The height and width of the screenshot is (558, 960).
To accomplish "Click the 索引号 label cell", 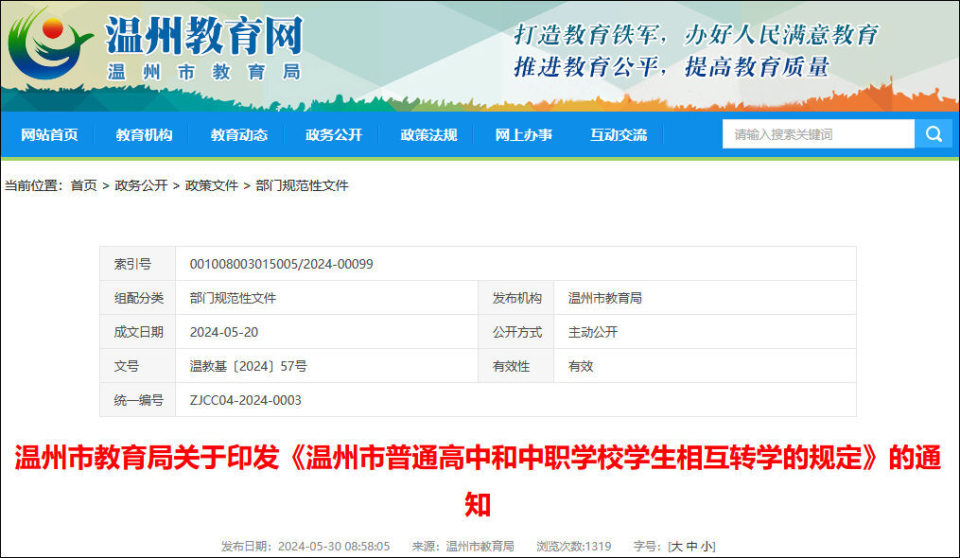I will [138, 264].
